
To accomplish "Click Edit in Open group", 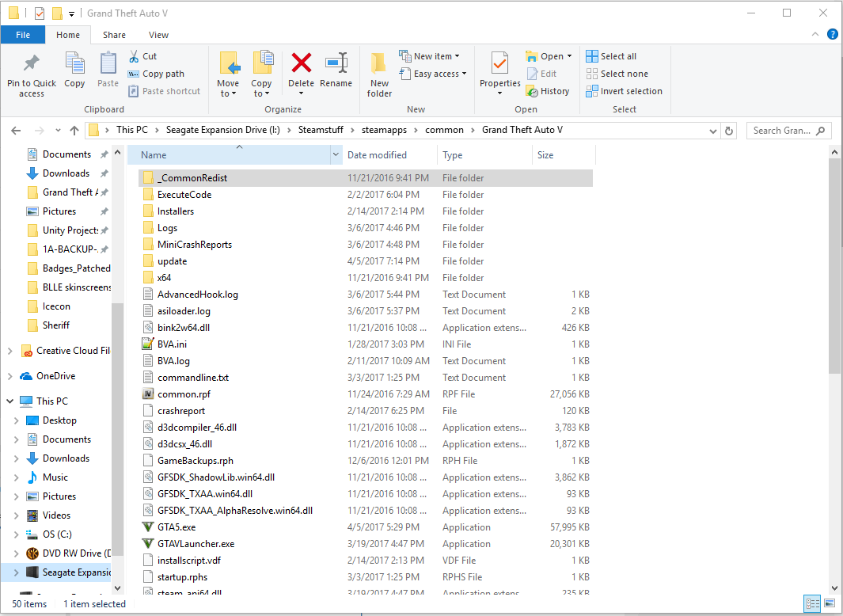I will [541, 74].
